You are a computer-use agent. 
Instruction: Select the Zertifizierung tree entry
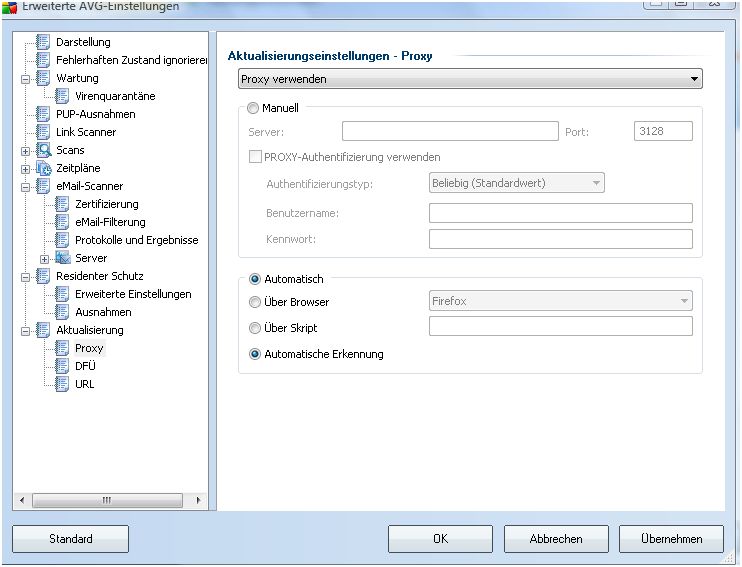pyautogui.click(x=107, y=204)
